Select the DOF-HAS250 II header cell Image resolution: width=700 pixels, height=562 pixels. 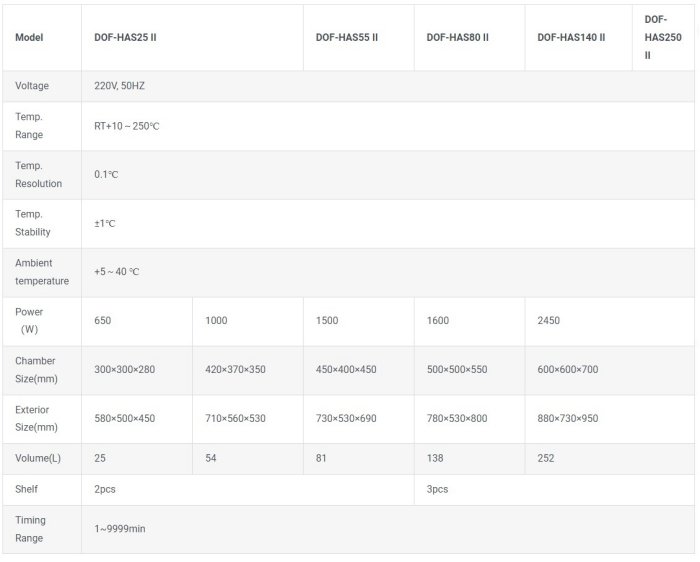[x=656, y=37]
